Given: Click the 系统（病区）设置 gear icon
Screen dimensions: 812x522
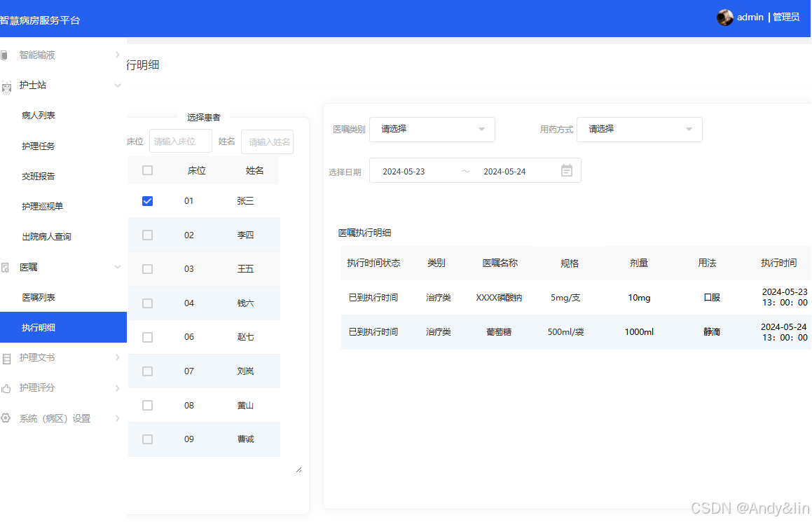Looking at the screenshot, I should [x=5, y=418].
